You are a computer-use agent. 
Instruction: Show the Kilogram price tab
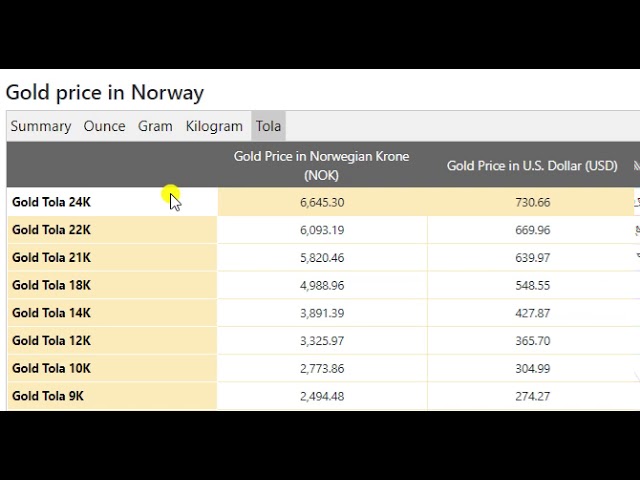(214, 126)
